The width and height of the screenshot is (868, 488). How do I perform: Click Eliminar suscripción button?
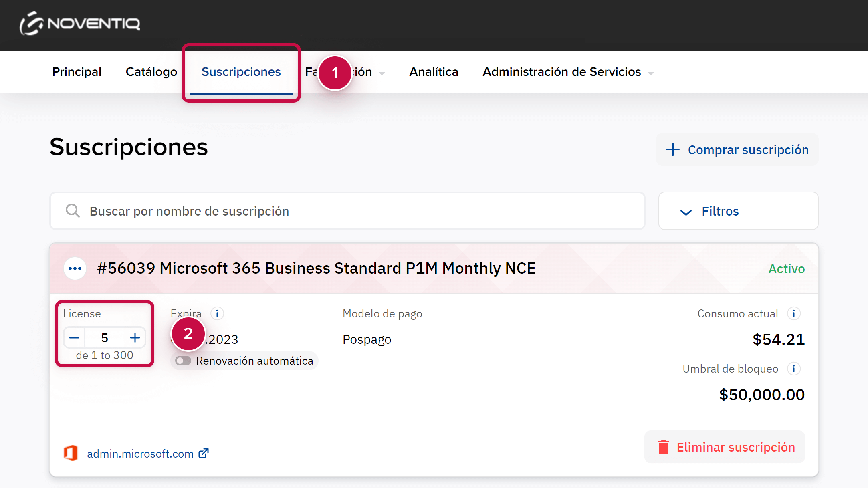pyautogui.click(x=725, y=447)
